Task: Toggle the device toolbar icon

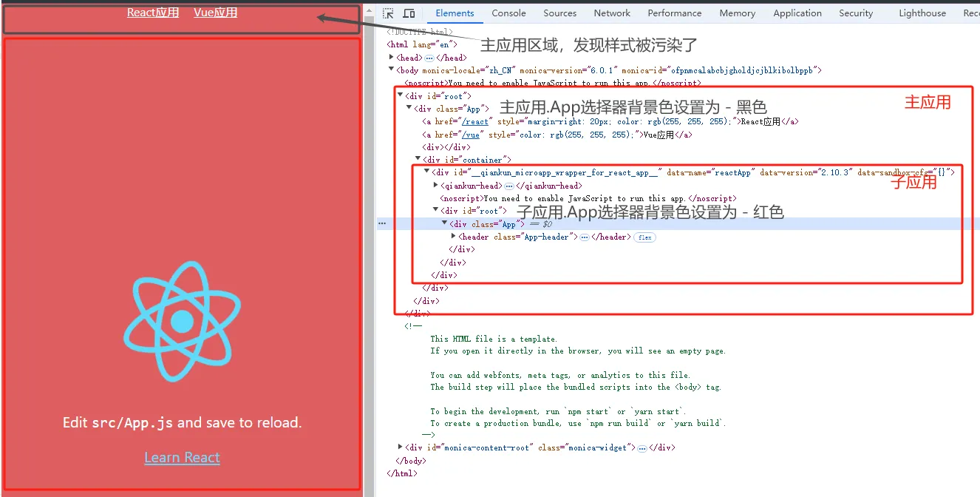Action: coord(409,13)
